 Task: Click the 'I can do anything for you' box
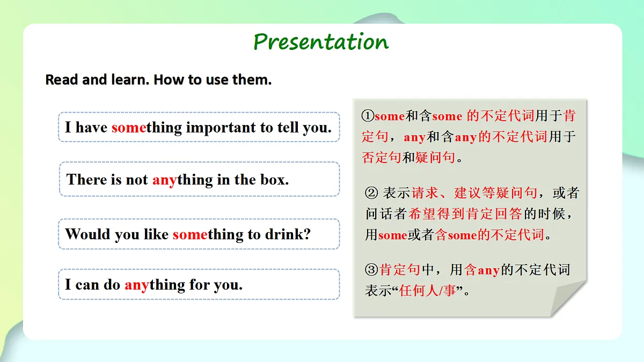tap(199, 284)
